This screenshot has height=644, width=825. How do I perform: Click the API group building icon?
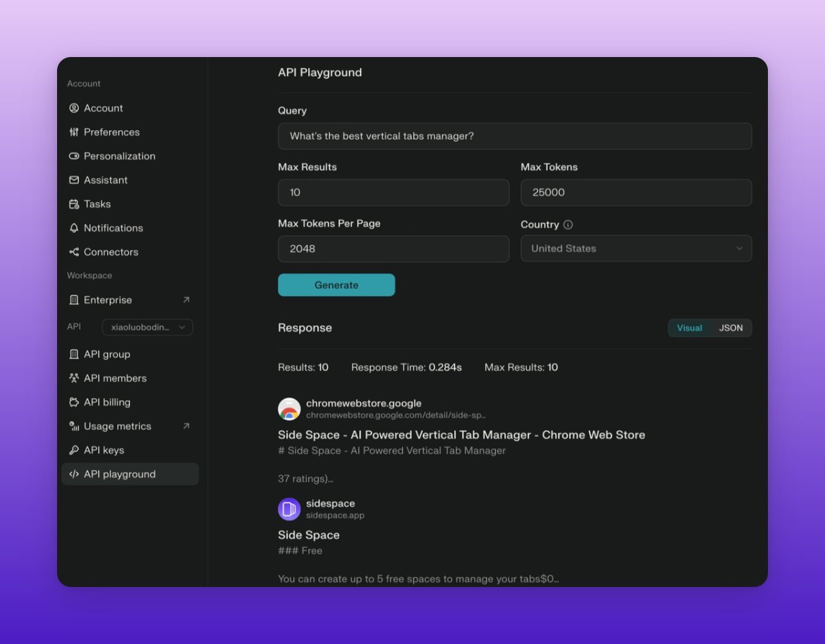(74, 354)
